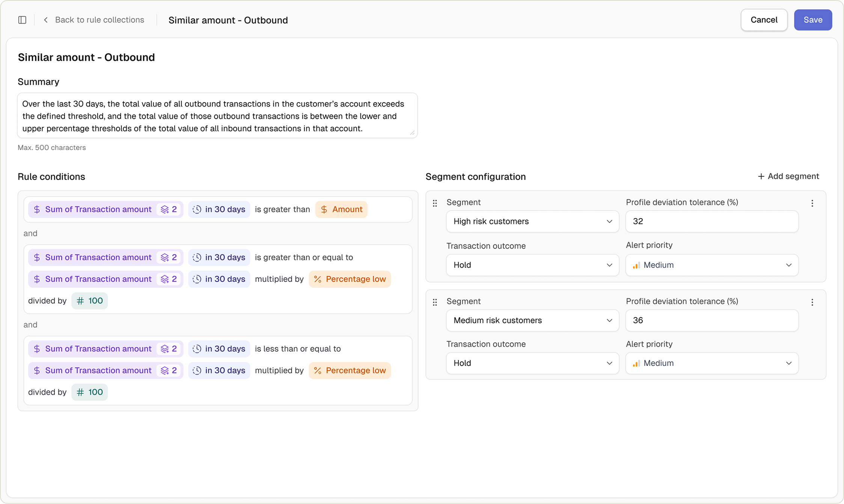
Task: Click Percentage low chip in third condition
Action: point(350,370)
